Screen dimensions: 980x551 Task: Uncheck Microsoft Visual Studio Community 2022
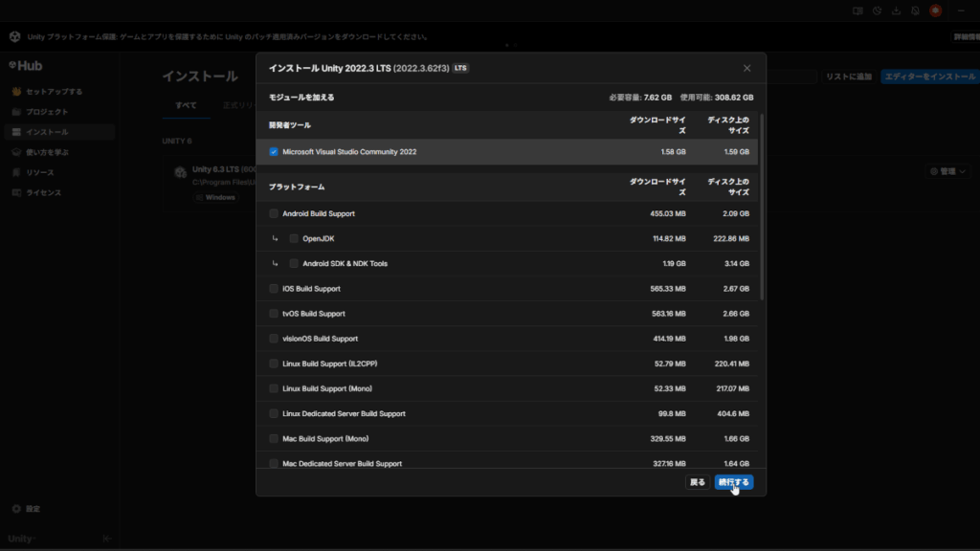pyautogui.click(x=274, y=152)
